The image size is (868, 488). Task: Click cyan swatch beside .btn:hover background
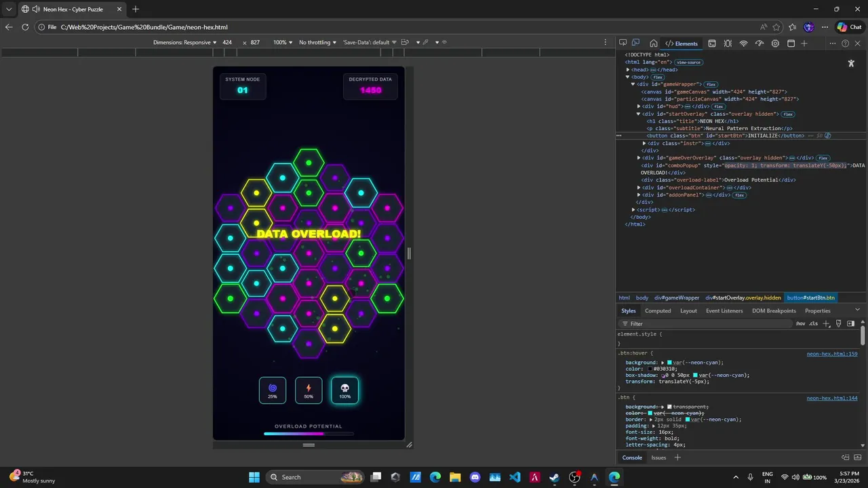point(669,363)
